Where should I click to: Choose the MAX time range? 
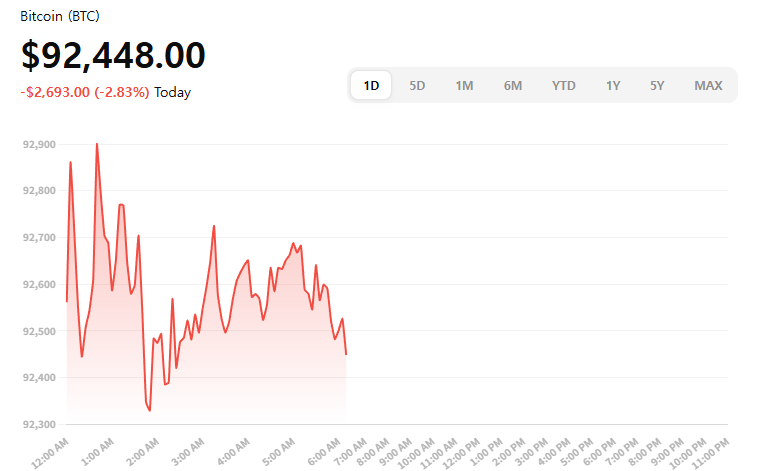pyautogui.click(x=708, y=86)
